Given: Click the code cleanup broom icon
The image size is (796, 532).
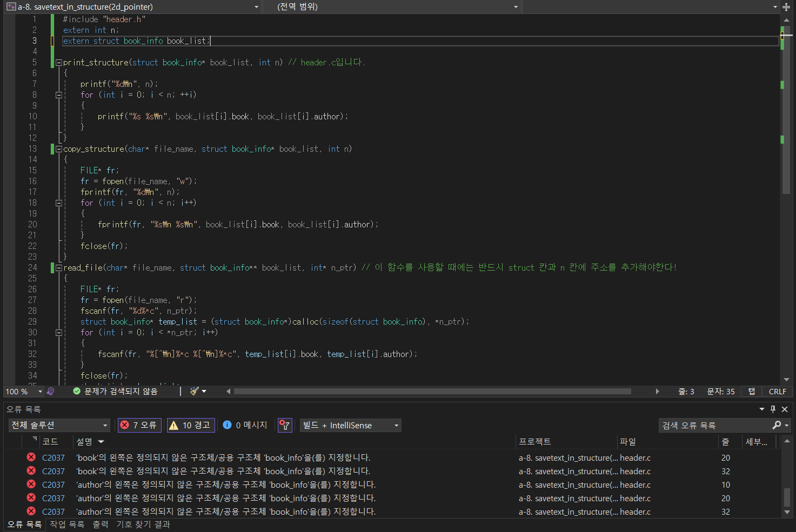Looking at the screenshot, I should (x=195, y=391).
